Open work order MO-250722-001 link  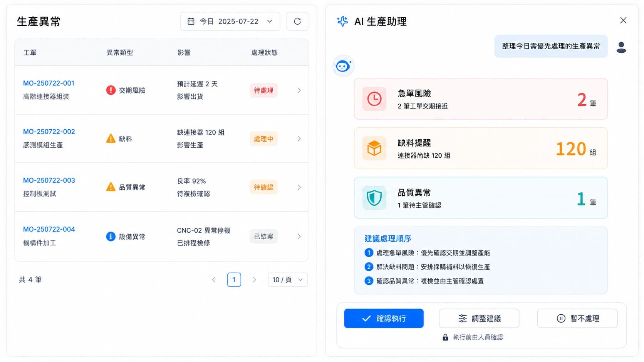pyautogui.click(x=49, y=83)
